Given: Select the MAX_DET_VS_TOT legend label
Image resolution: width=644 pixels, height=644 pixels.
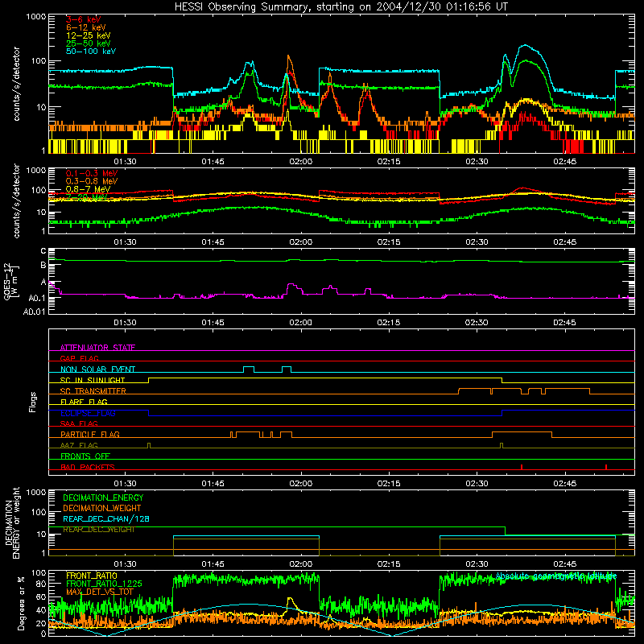Looking at the screenshot, I should (100, 592).
